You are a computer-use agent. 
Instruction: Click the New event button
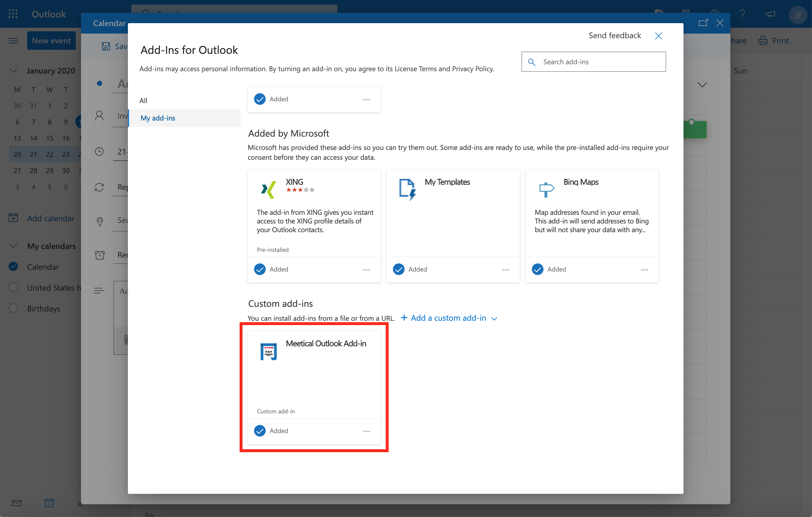point(51,41)
